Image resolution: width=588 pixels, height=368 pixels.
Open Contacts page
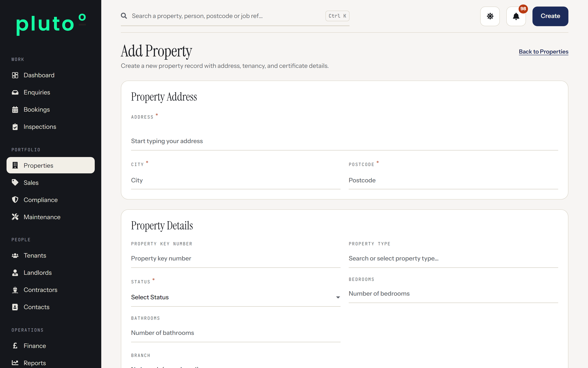[51, 307]
